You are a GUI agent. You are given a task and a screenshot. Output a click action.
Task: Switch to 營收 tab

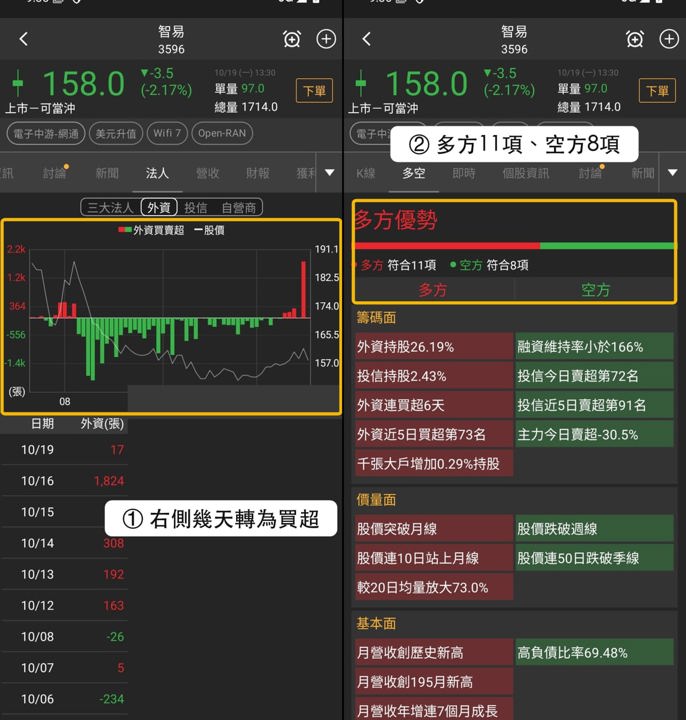click(x=208, y=173)
